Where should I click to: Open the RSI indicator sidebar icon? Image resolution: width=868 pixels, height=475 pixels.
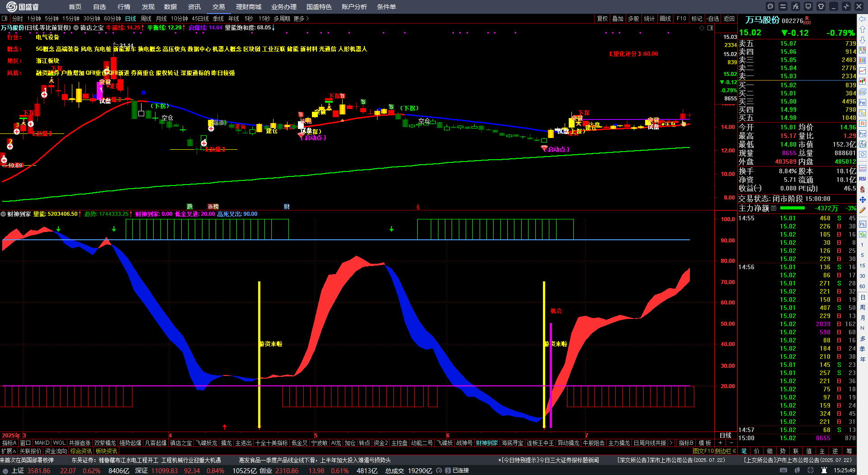[863, 179]
